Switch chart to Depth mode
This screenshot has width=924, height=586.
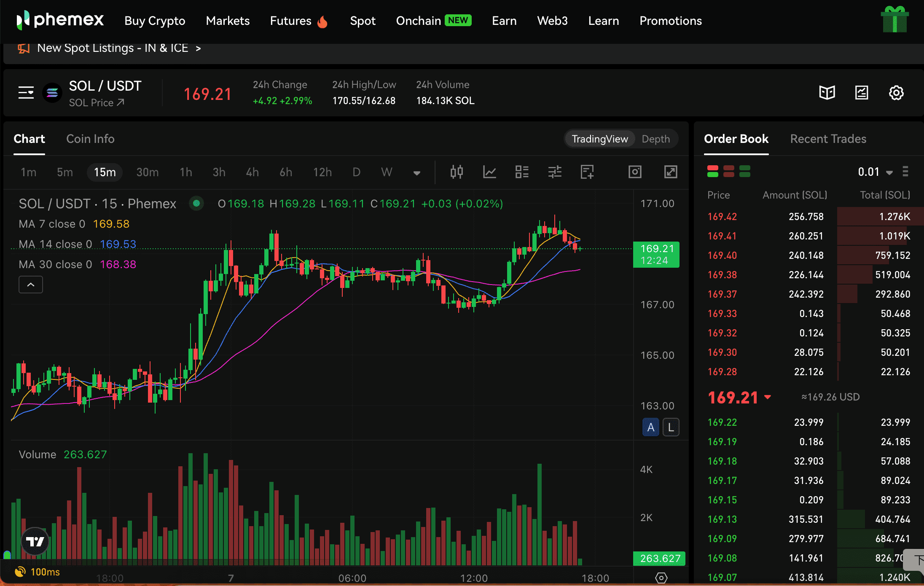(655, 139)
